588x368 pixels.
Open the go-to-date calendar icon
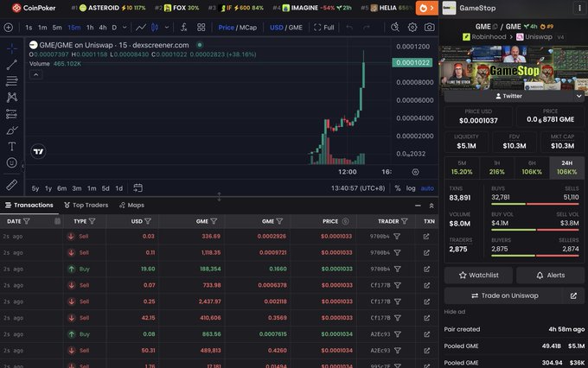point(138,187)
